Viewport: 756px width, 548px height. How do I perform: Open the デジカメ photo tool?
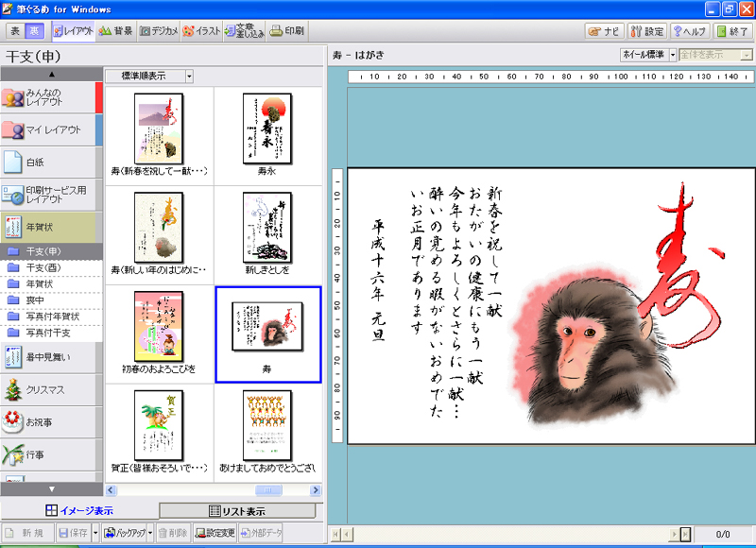[x=159, y=30]
